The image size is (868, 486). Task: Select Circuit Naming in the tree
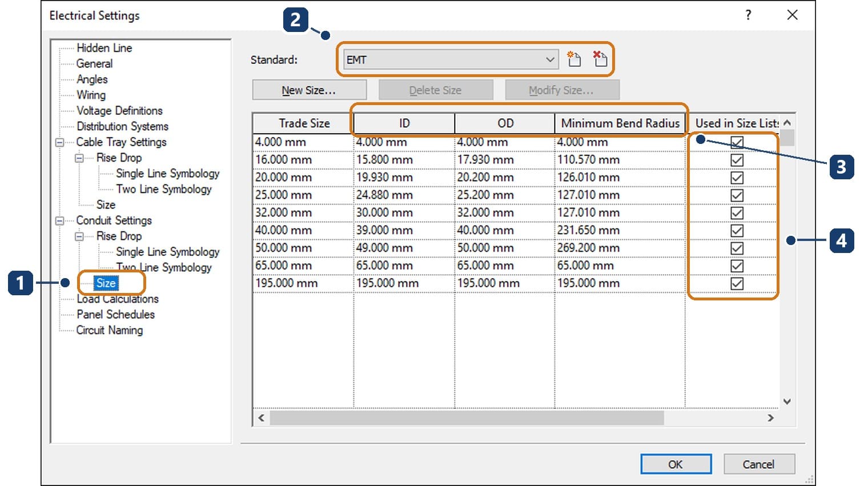pos(109,330)
